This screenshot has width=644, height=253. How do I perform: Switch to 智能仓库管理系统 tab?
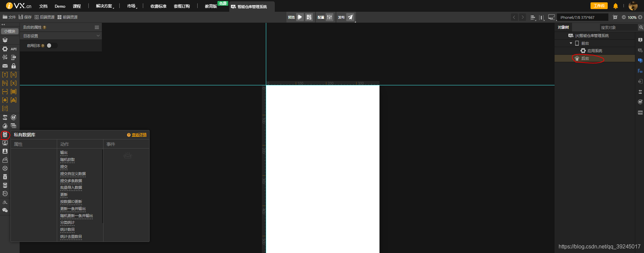(x=251, y=7)
